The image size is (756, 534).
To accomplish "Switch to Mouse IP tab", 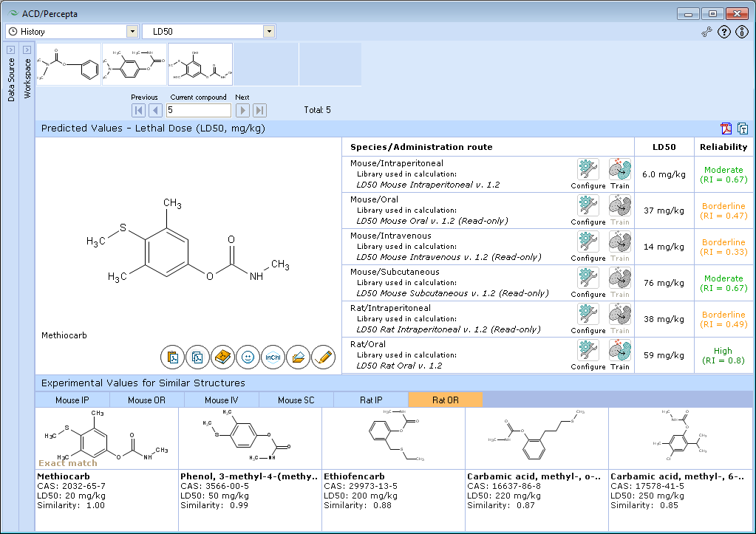I will [72, 400].
